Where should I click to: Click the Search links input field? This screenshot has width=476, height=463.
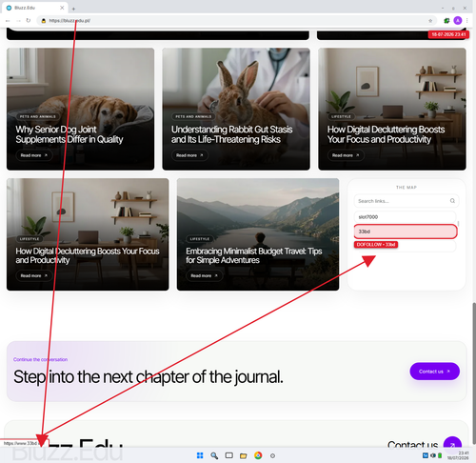pyautogui.click(x=407, y=201)
